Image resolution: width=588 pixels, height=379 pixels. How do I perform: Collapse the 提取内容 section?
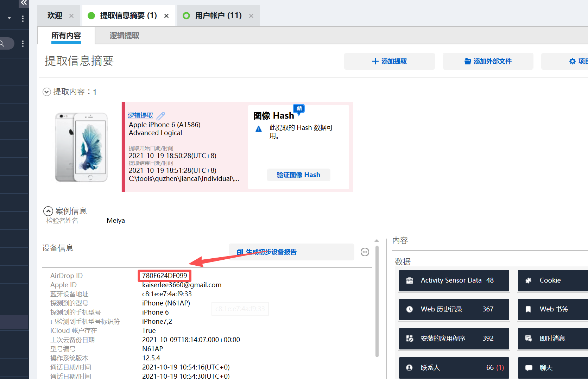tap(47, 92)
